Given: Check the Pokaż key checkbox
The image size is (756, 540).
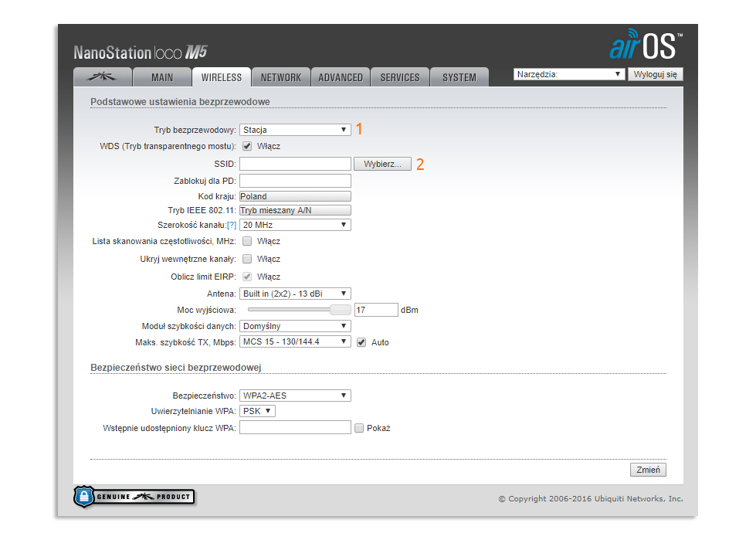Looking at the screenshot, I should point(359,428).
